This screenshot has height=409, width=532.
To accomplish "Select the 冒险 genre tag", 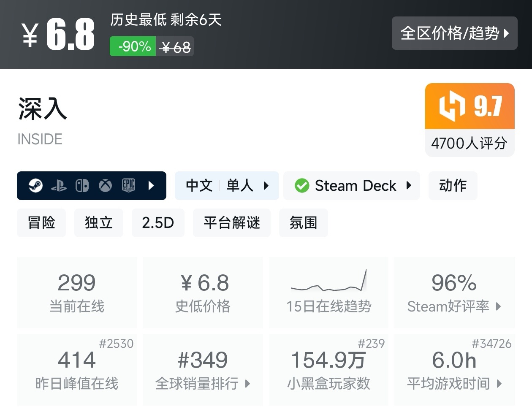I will pos(41,222).
